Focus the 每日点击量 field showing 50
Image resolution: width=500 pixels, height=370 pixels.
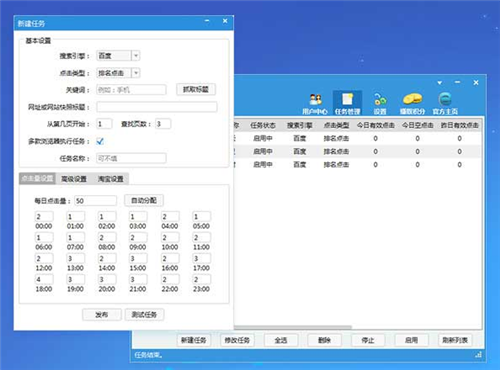coord(96,201)
